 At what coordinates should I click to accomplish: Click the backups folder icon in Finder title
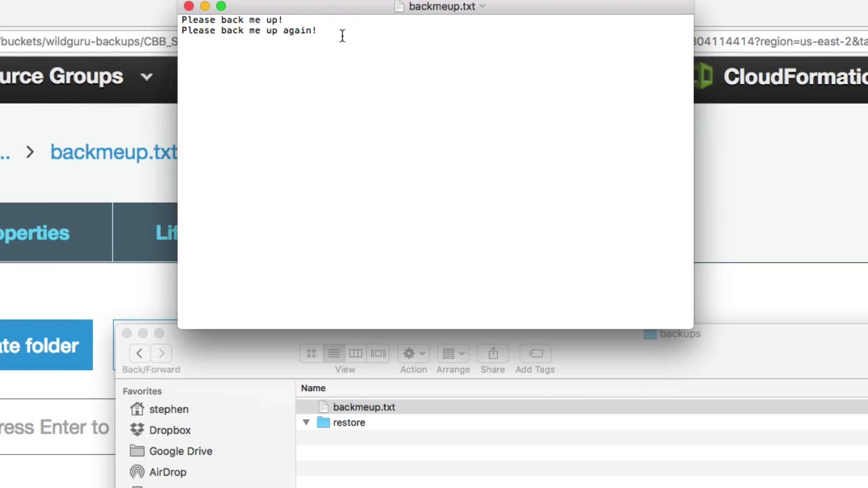click(650, 333)
